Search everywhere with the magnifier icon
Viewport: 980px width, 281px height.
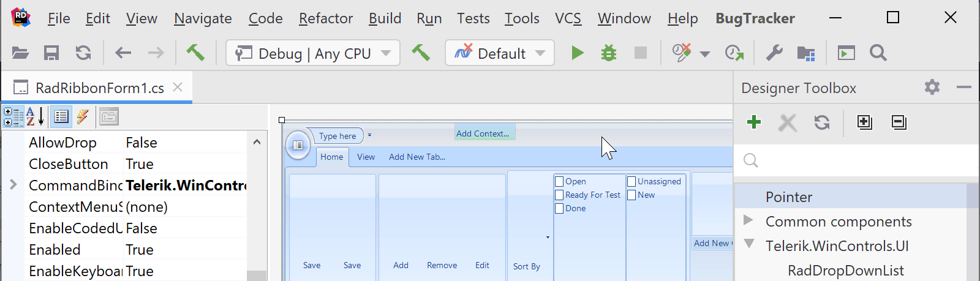pos(878,53)
